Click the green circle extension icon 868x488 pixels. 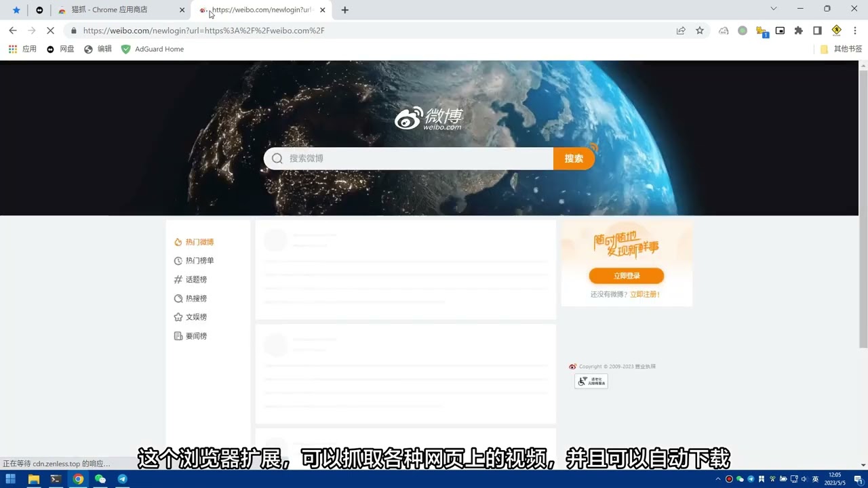(x=743, y=30)
